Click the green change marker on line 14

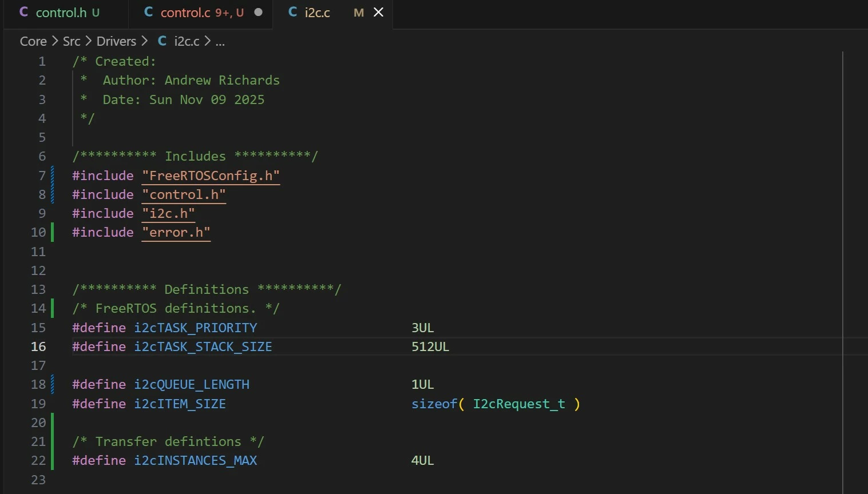coord(53,308)
